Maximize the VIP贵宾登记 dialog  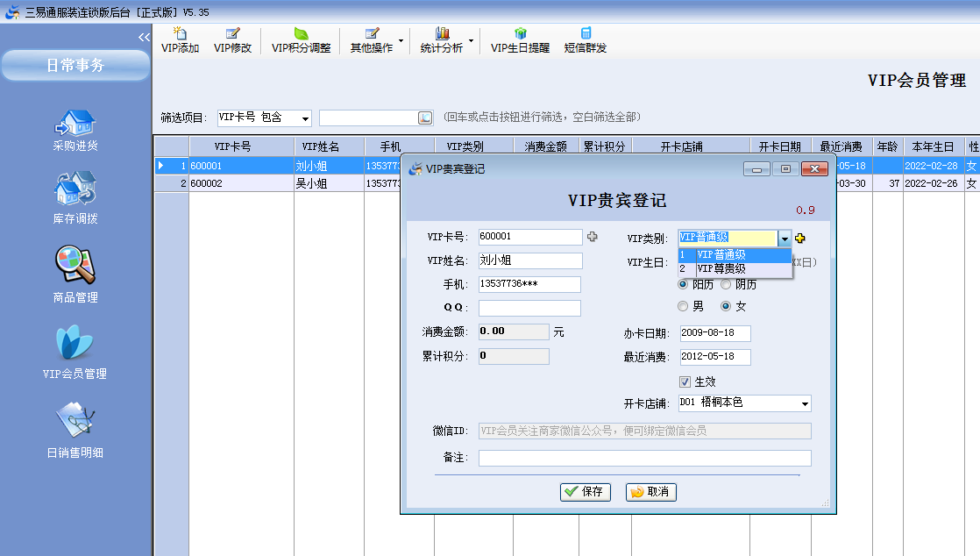click(785, 169)
